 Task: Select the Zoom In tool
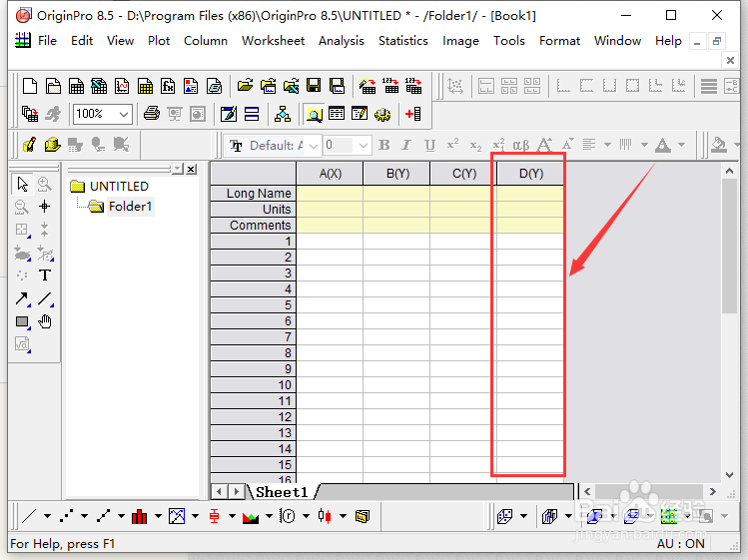click(x=44, y=184)
